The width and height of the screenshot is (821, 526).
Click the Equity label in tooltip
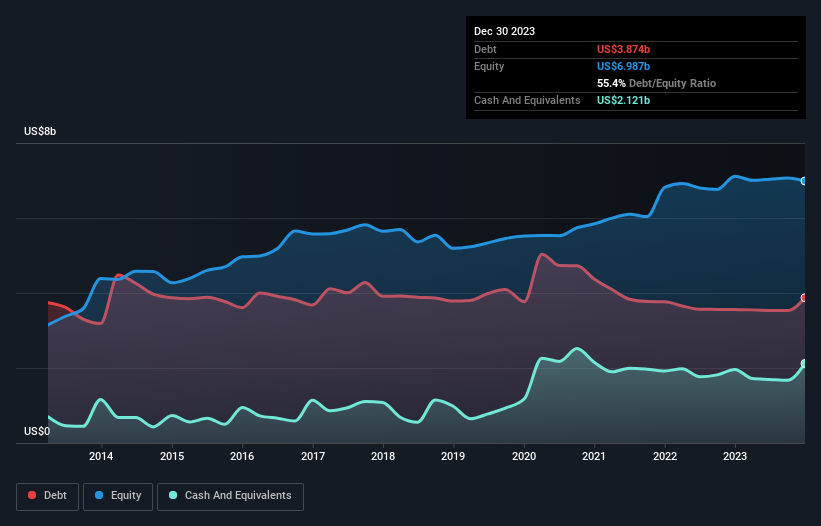point(489,66)
